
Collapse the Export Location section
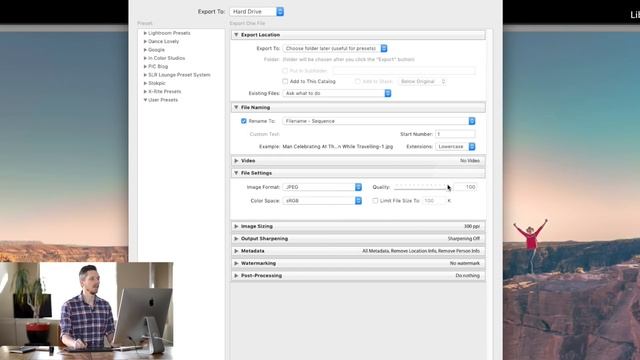236,35
